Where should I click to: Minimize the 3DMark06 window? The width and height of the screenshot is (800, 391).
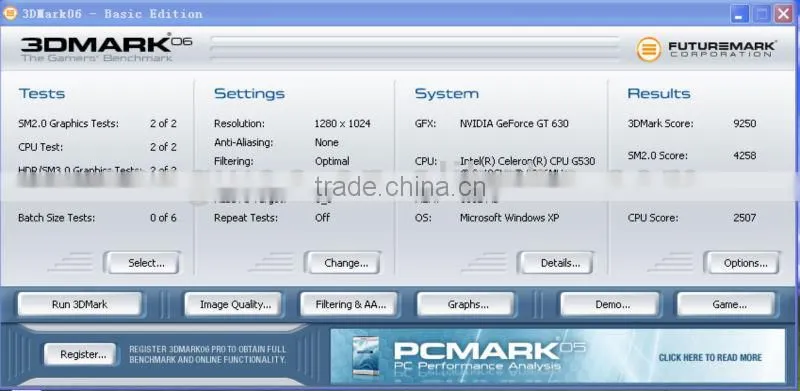739,14
